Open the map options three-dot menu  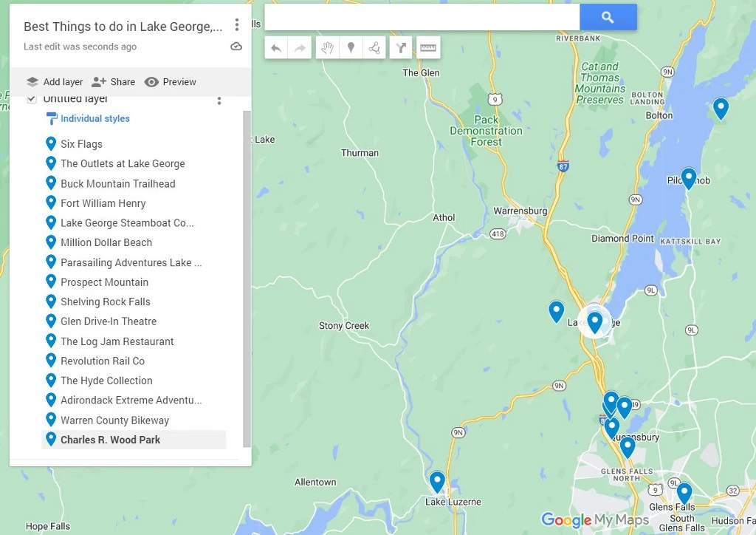point(237,24)
